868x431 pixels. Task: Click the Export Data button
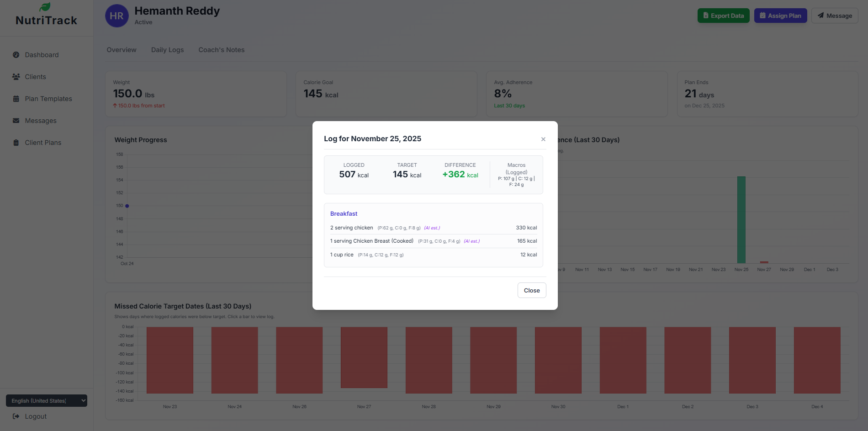723,15
